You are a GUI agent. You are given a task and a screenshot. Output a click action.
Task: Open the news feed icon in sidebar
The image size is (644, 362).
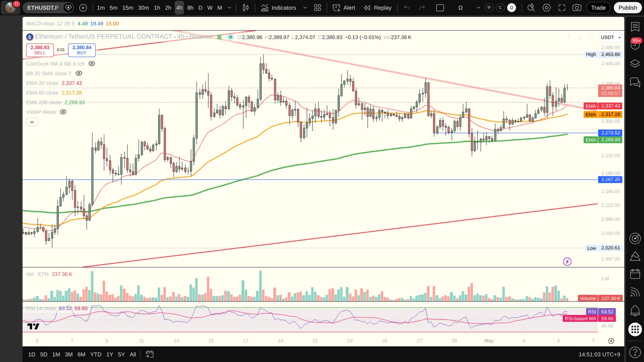pos(635,292)
